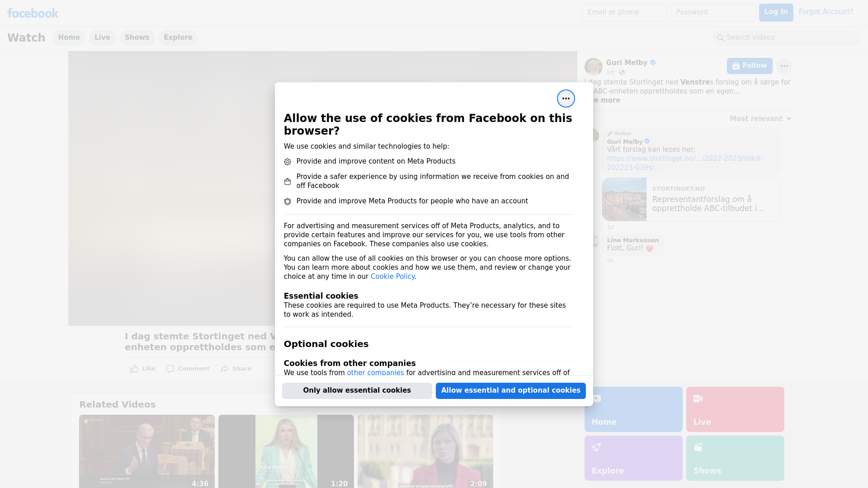Screen dimensions: 868x488
Task: Open the Live shortcut tile
Action: pos(735,409)
